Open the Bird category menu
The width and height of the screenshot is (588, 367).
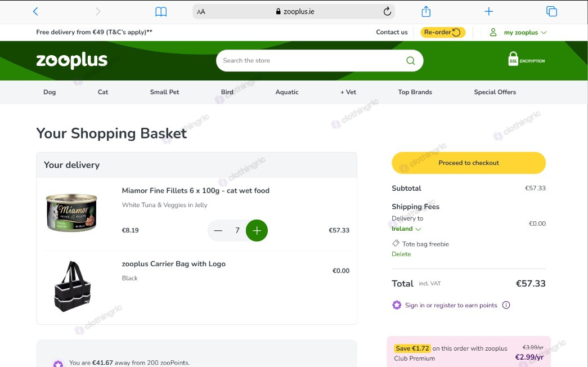coord(227,92)
